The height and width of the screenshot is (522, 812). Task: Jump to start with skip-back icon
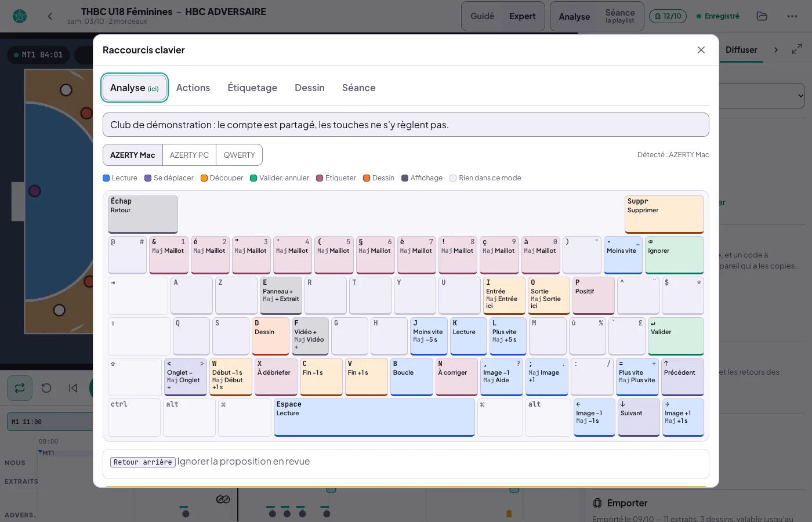click(x=73, y=388)
